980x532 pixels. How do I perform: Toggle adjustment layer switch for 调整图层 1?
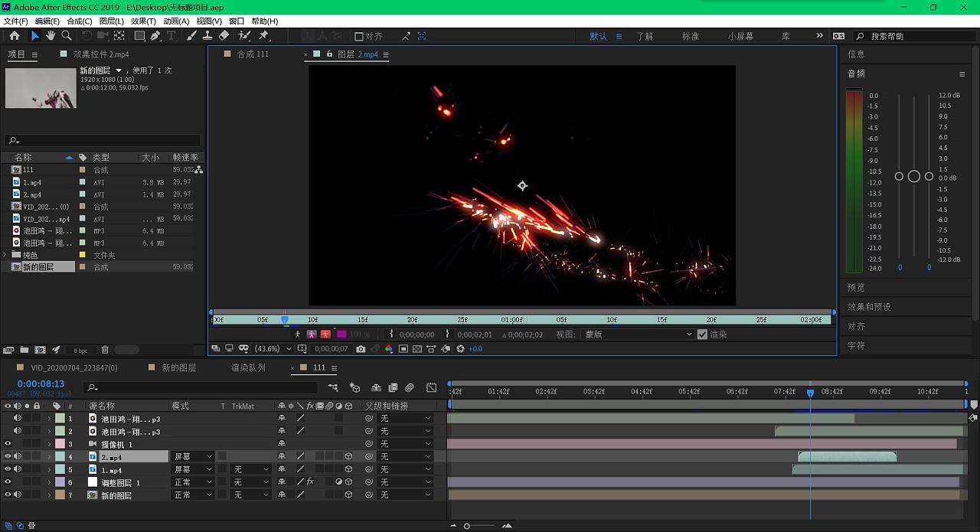(x=339, y=482)
